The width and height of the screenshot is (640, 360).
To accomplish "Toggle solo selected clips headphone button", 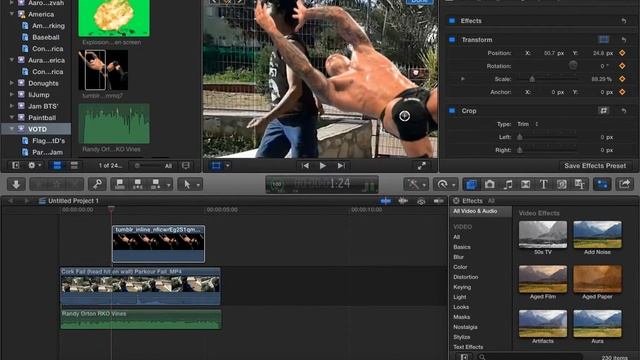I will click(421, 201).
